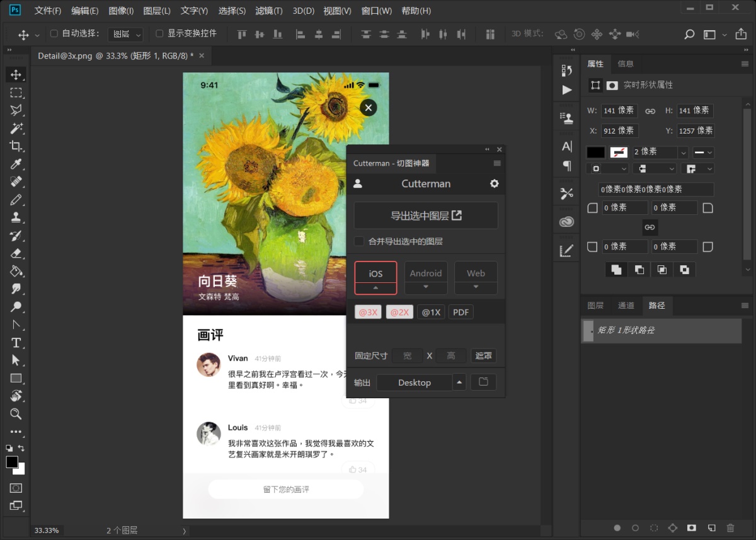The width and height of the screenshot is (756, 540).
Task: Toggle width-height link in Properties
Action: click(x=650, y=111)
